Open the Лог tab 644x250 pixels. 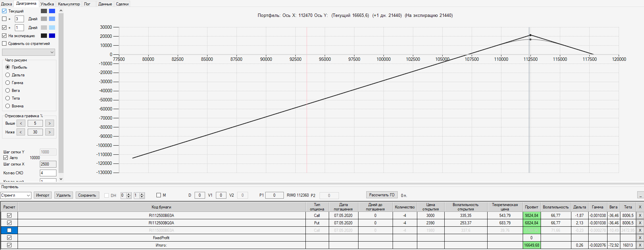(87, 4)
